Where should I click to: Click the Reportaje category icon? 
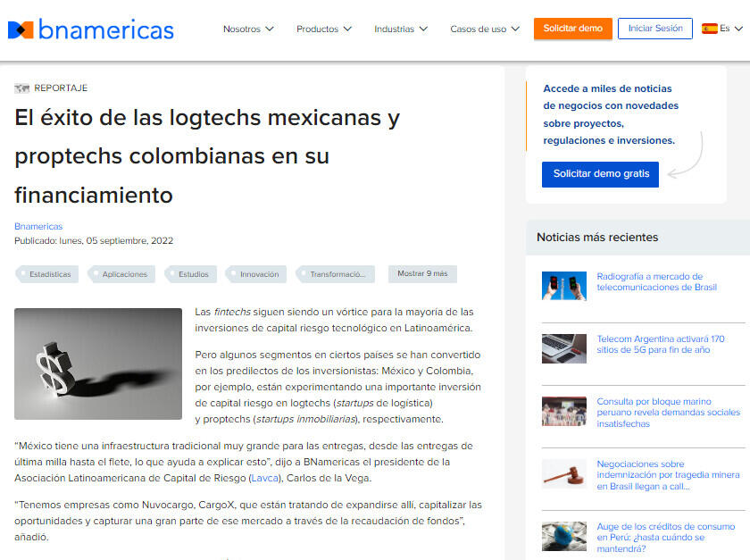pyautogui.click(x=22, y=88)
